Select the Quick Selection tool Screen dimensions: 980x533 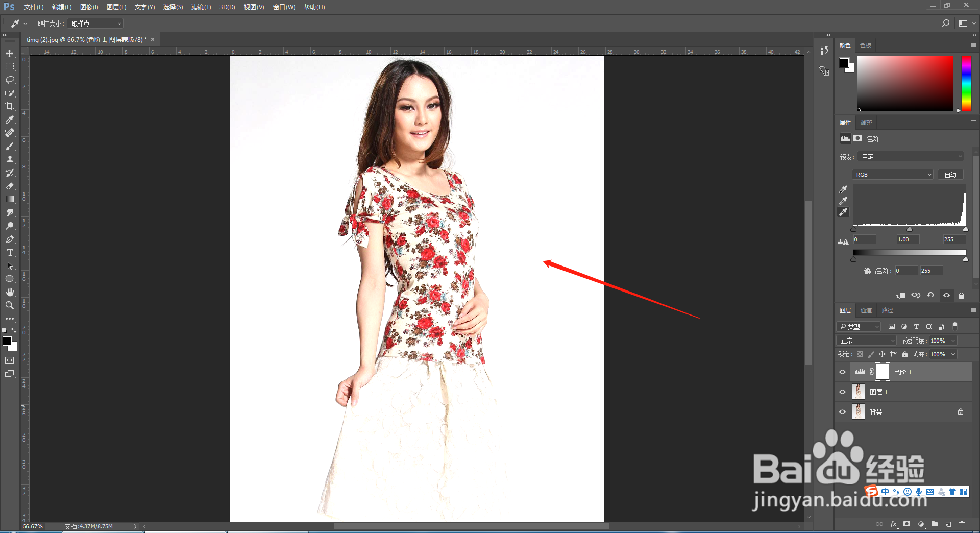tap(10, 93)
